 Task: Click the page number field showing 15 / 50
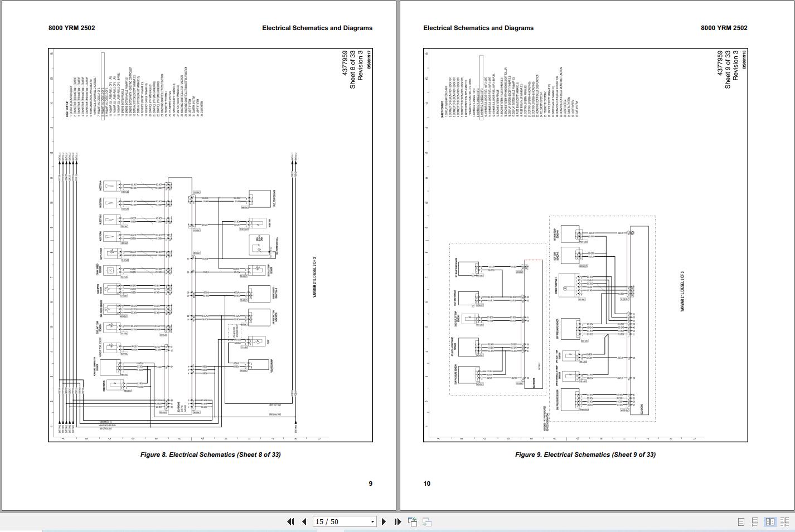tap(340, 522)
